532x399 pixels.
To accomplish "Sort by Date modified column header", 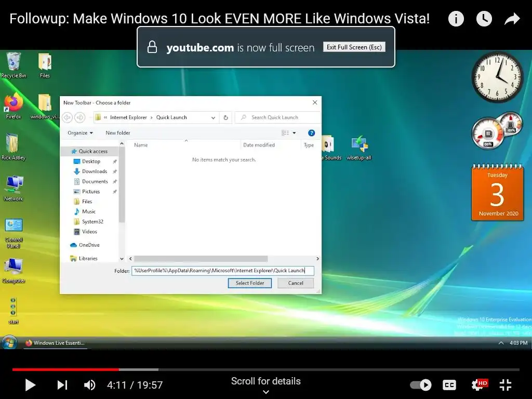I will (x=259, y=145).
